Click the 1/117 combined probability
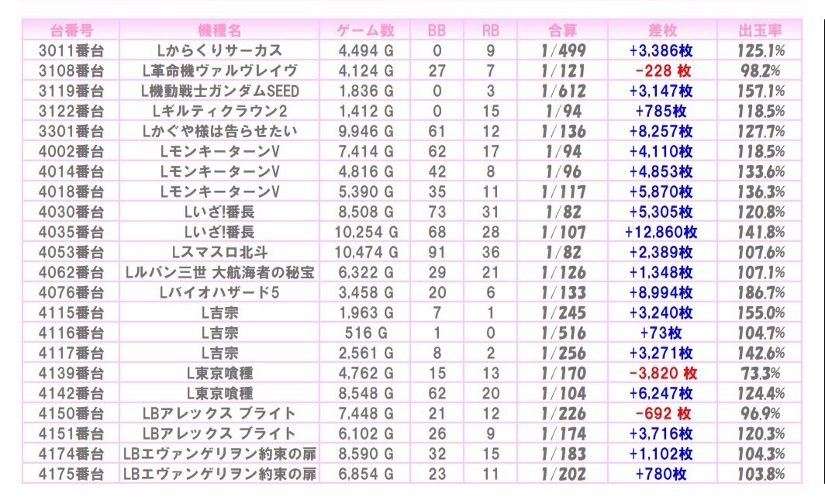The image size is (825, 504). [x=564, y=192]
